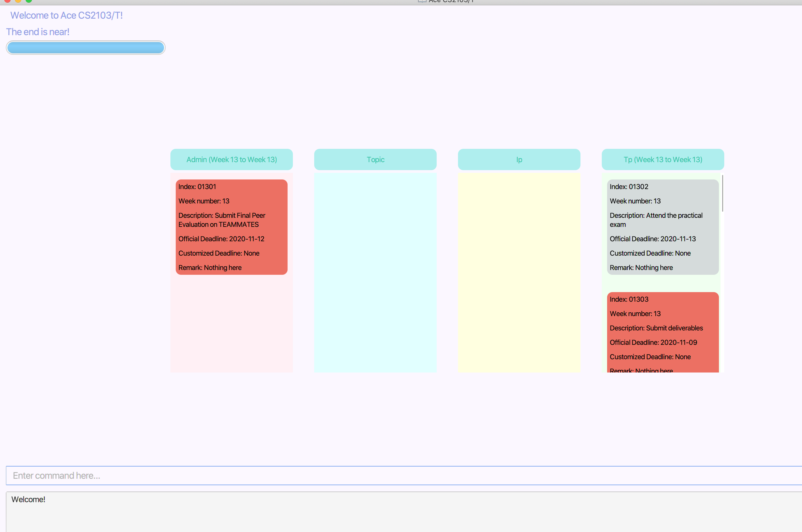This screenshot has height=532, width=802.
Task: Click the red close window button
Action: click(x=7, y=1)
